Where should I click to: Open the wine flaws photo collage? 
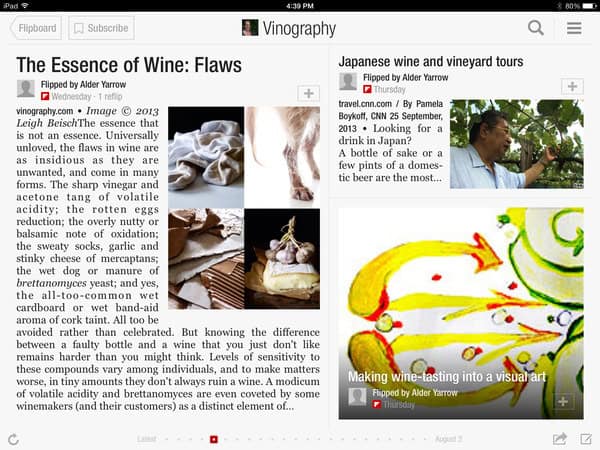pyautogui.click(x=244, y=208)
